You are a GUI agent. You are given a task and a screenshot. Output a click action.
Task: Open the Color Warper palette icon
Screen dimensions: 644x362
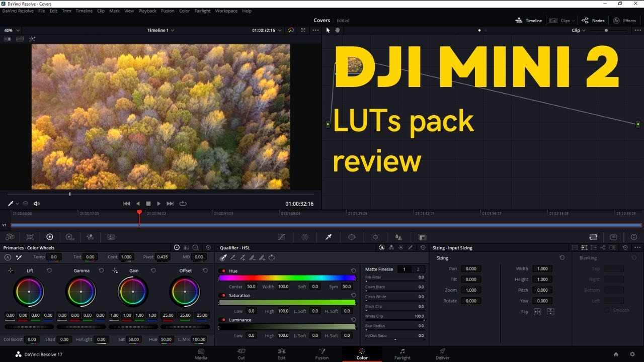[x=305, y=237]
